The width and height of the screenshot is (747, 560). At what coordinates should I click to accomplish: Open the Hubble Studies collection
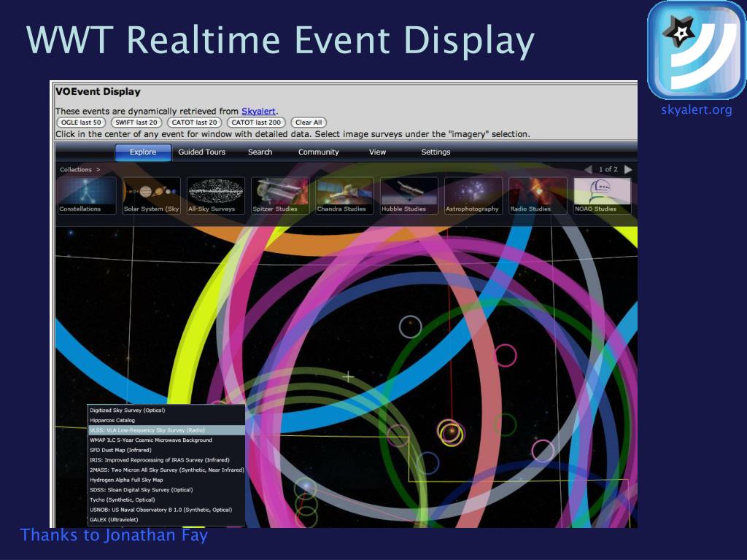(x=409, y=195)
